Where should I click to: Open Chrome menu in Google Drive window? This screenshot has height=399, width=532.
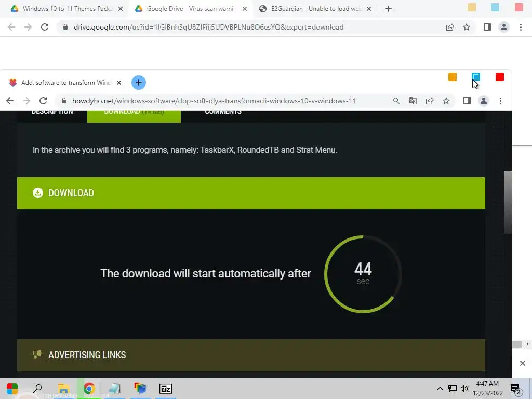pyautogui.click(x=521, y=27)
